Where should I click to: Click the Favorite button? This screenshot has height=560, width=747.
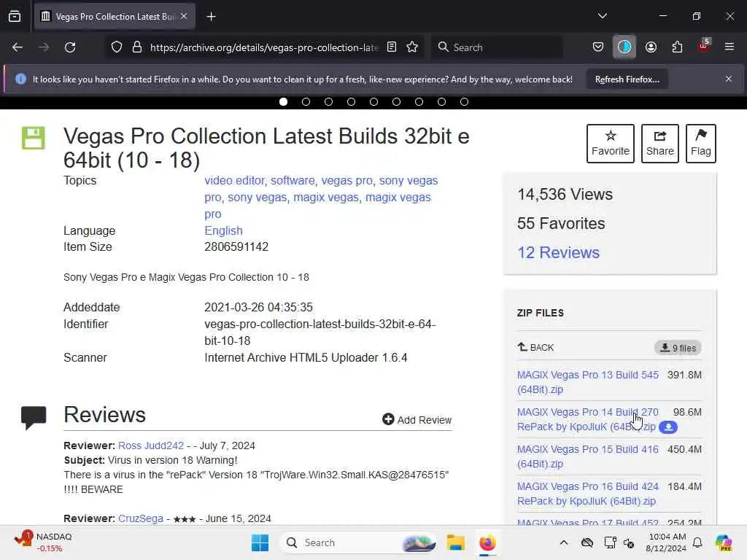[611, 144]
